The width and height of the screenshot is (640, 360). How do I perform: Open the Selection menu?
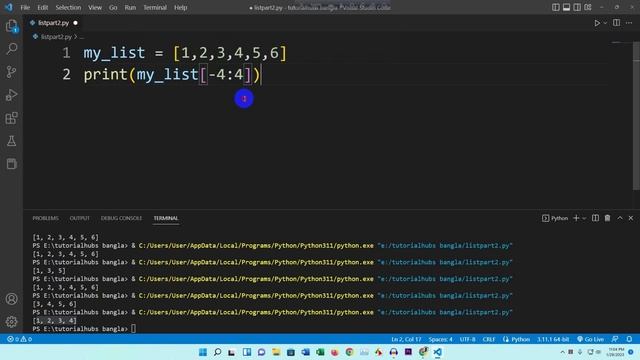click(x=68, y=7)
